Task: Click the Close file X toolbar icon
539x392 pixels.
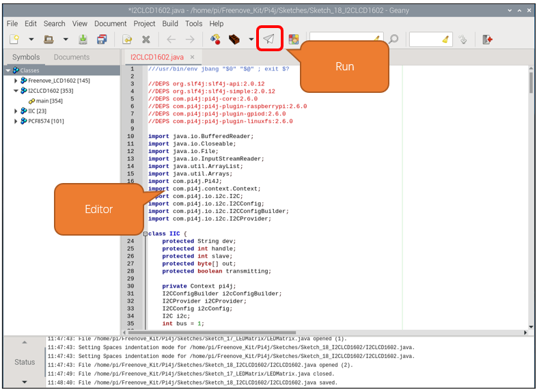Action: tap(146, 40)
